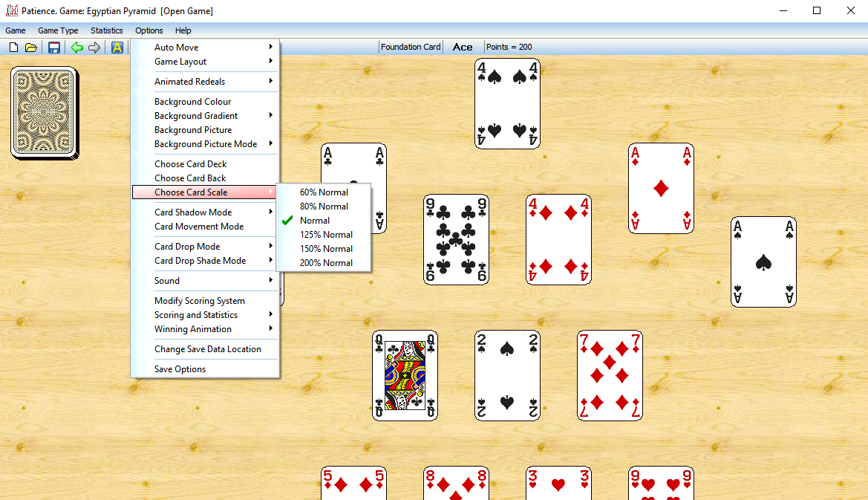Select the Ace of Spades card
This screenshot has height=500, width=868.
[x=763, y=262]
